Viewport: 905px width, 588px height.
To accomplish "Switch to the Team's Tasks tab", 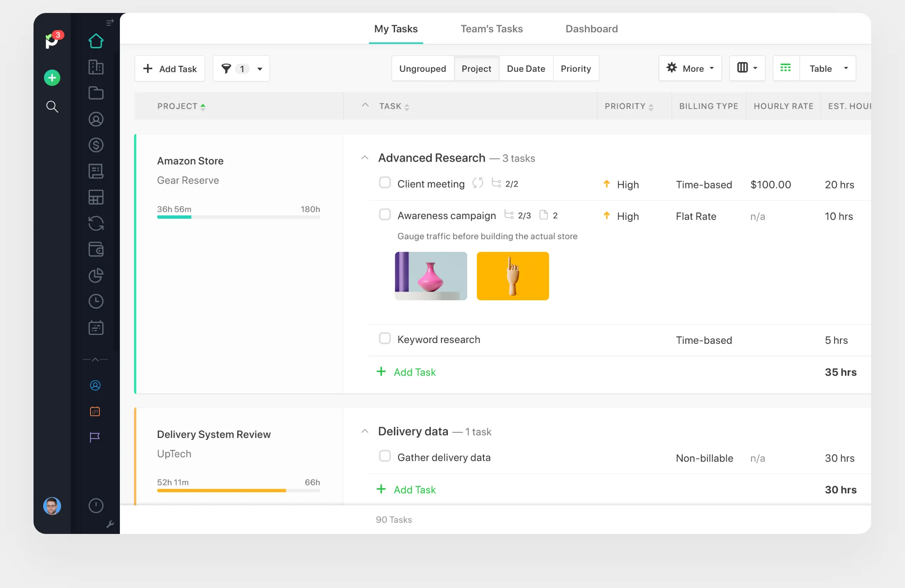I will pyautogui.click(x=491, y=29).
